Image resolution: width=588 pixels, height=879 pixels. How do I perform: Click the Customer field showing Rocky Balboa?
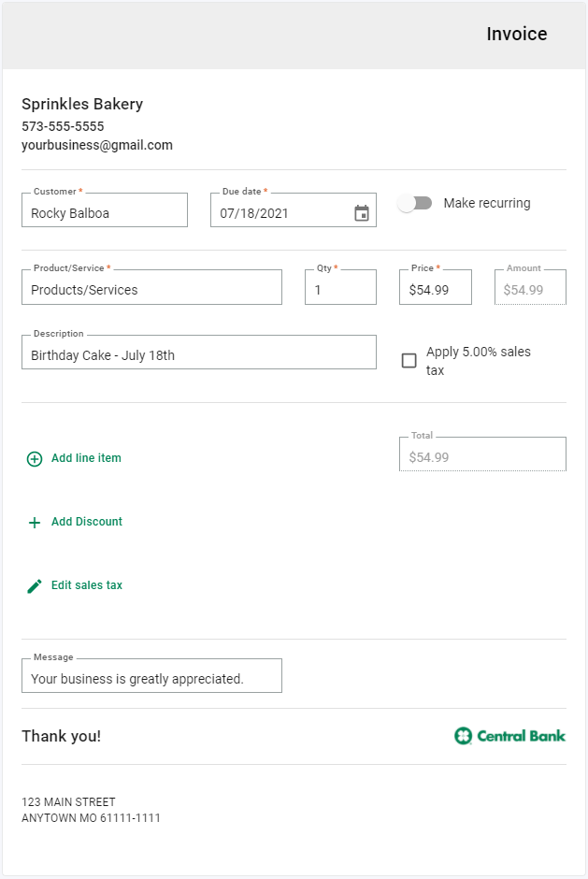104,209
